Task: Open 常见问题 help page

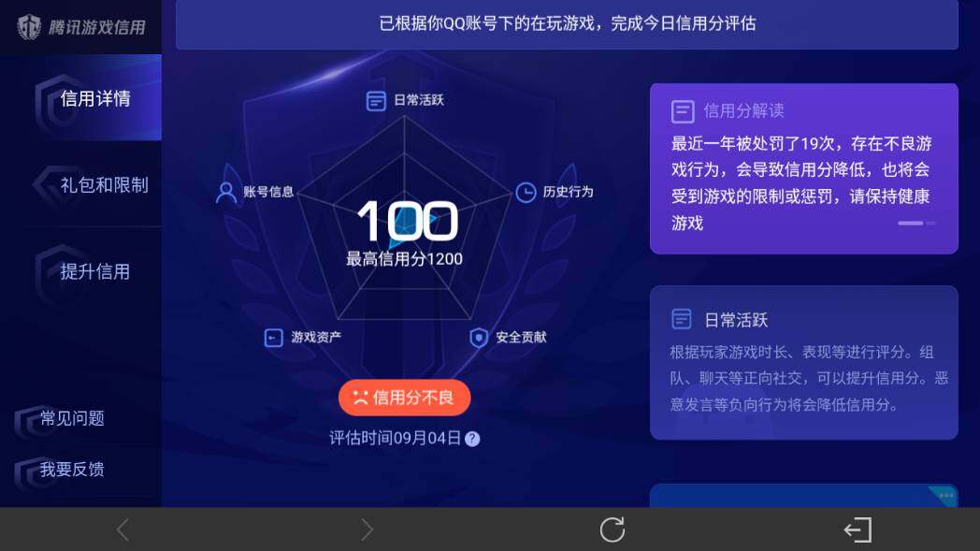Action: pos(72,418)
